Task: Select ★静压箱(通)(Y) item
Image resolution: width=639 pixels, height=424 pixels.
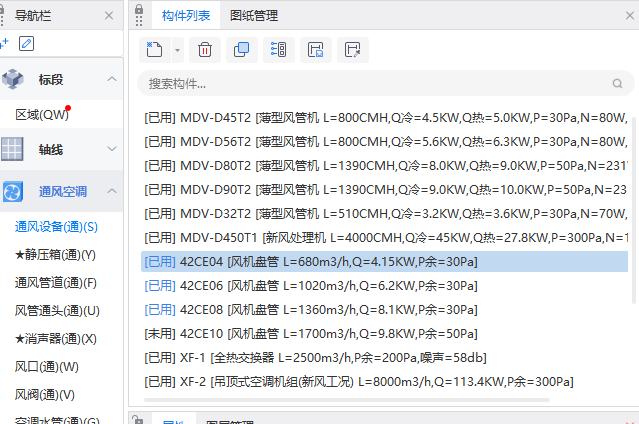Action: [x=55, y=255]
